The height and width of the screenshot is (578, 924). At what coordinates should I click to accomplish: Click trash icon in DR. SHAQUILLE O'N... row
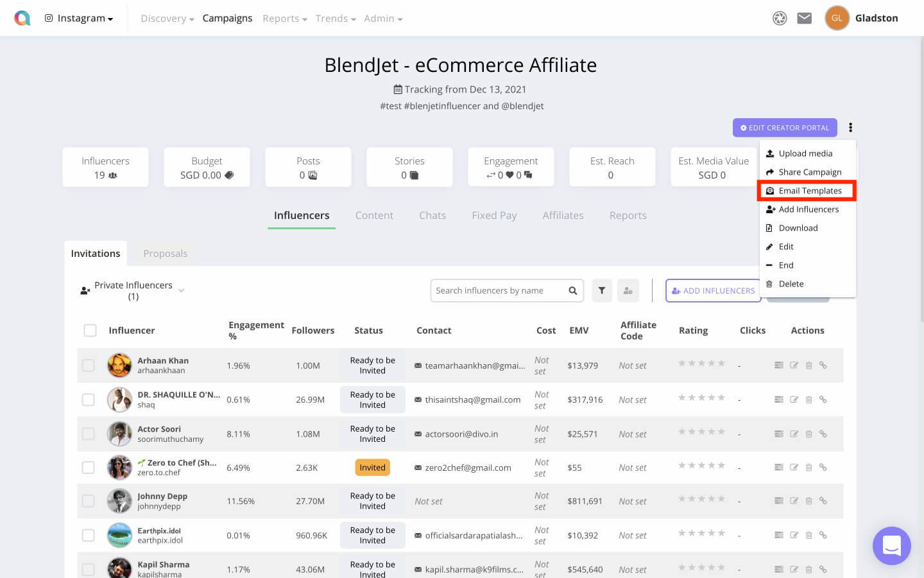(809, 399)
